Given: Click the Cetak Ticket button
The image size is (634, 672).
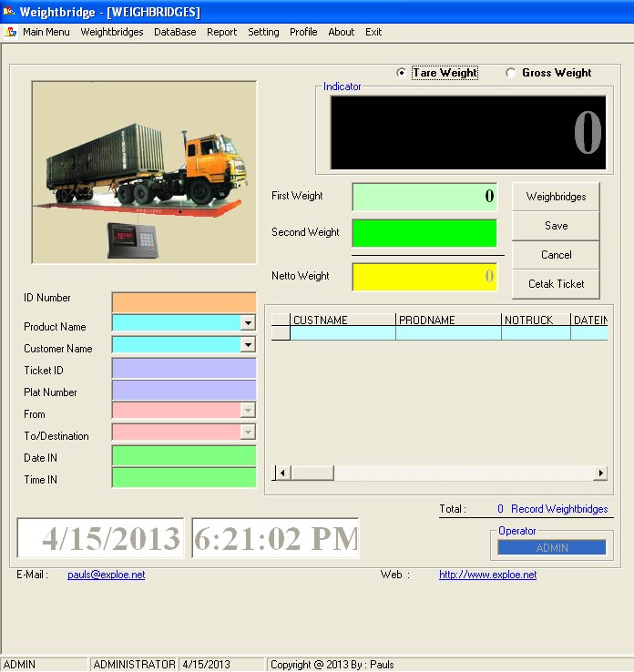Looking at the screenshot, I should [x=556, y=284].
